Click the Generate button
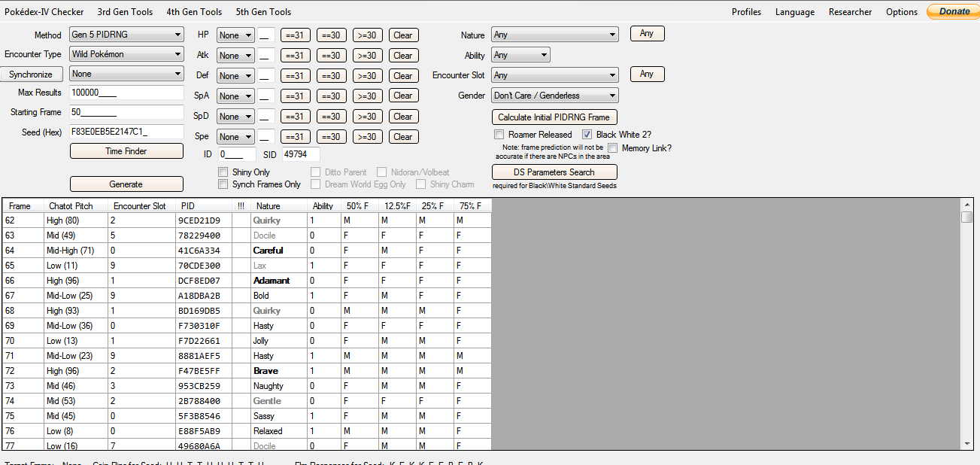Image resolution: width=980 pixels, height=465 pixels. [x=126, y=184]
